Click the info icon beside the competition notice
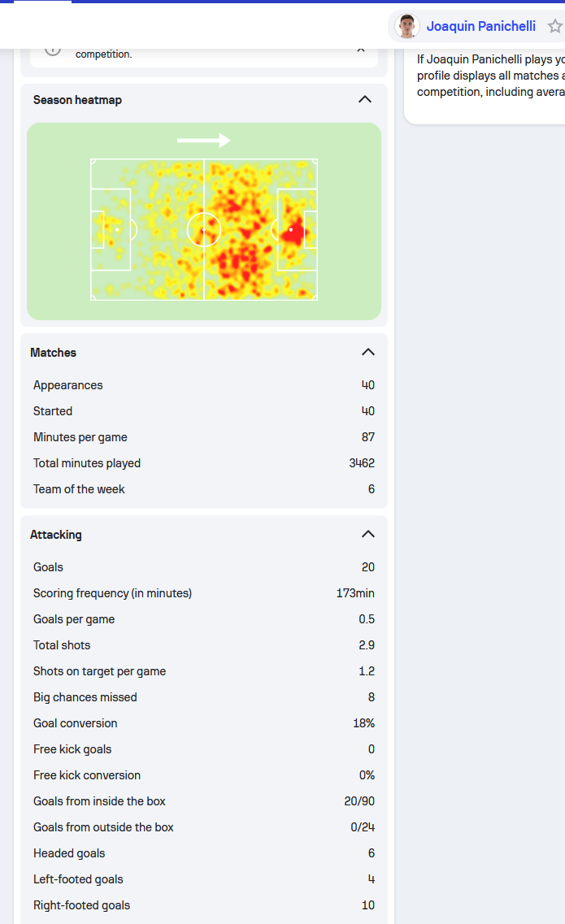565x924 pixels. coord(53,48)
